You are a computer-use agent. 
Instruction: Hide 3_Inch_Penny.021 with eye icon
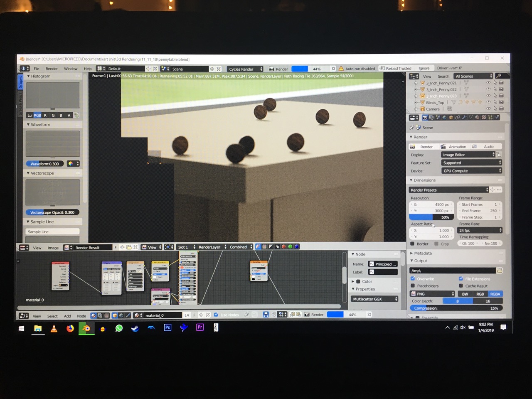(488, 83)
